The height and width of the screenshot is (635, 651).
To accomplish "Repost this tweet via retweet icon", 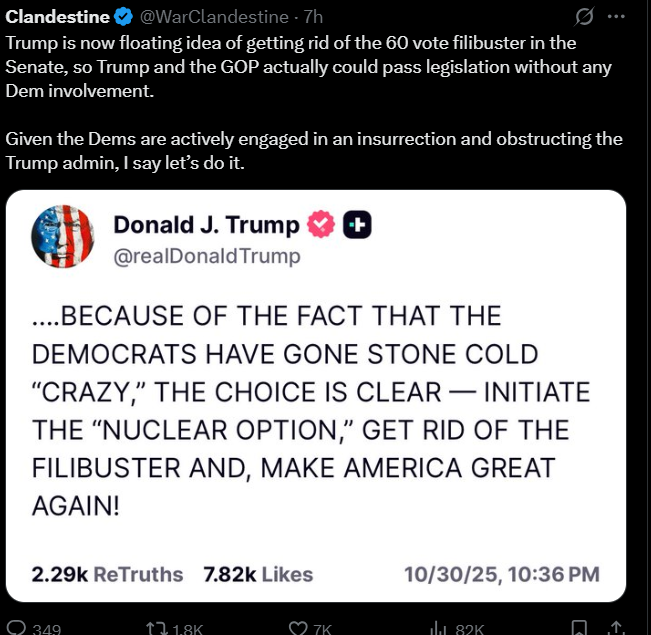I will [x=157, y=628].
